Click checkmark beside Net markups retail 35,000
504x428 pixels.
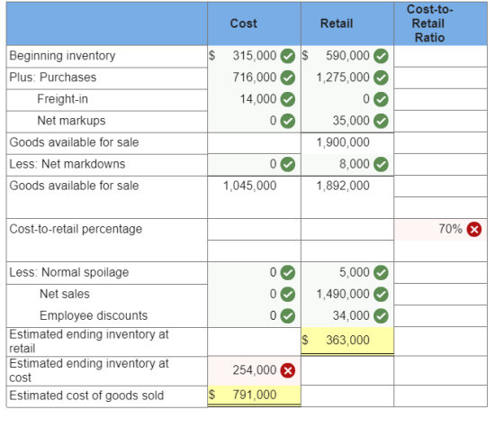tap(381, 121)
